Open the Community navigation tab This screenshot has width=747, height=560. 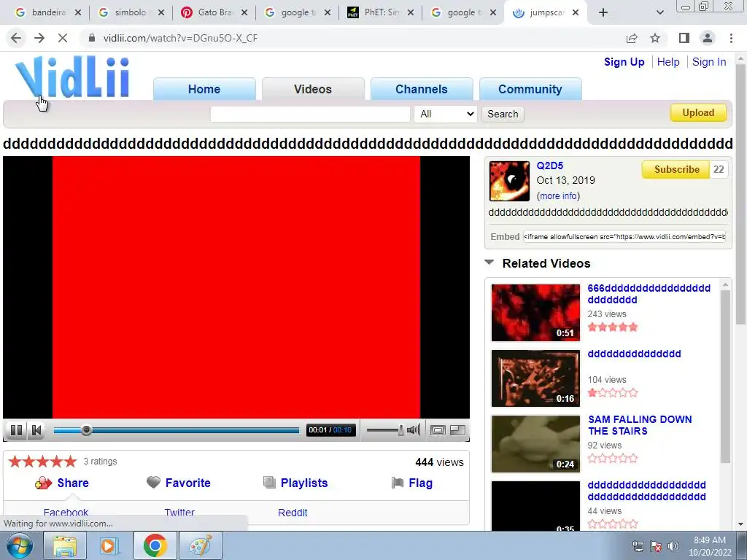pyautogui.click(x=530, y=89)
